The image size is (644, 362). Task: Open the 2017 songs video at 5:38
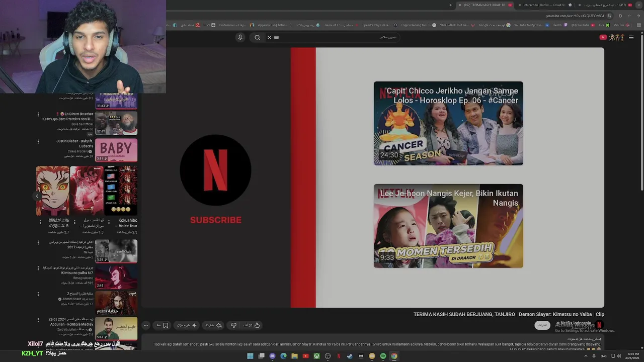pos(116,251)
